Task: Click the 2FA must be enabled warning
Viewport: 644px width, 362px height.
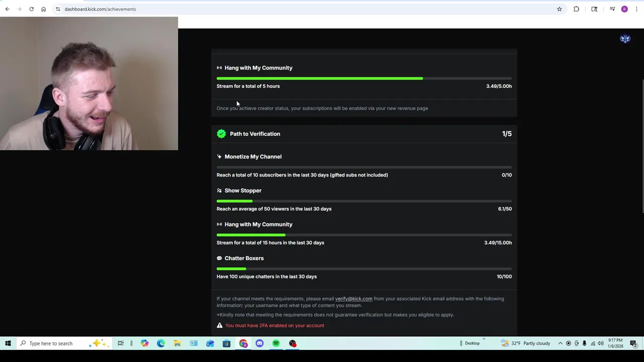Action: coord(275,325)
